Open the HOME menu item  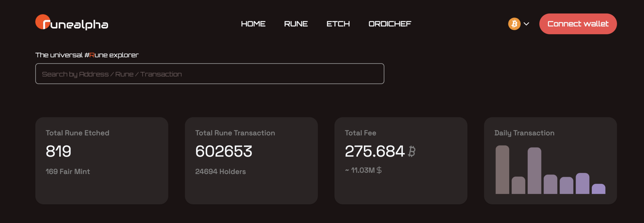[x=253, y=24]
